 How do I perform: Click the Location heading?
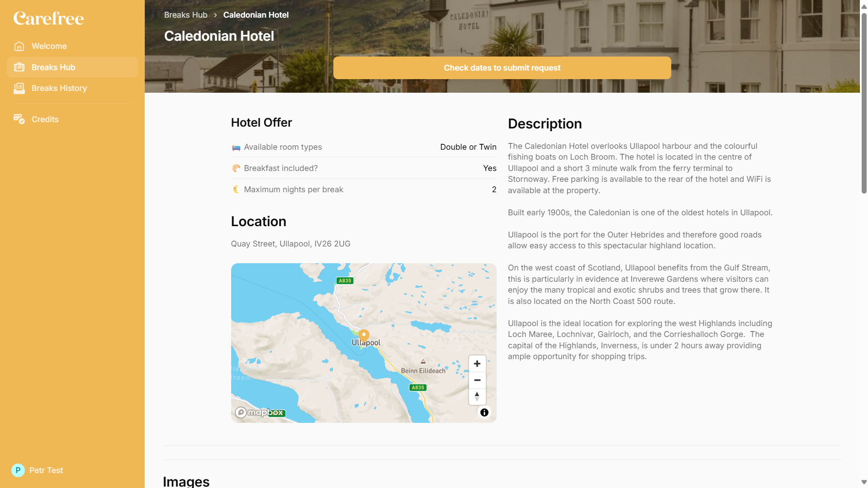pos(258,222)
